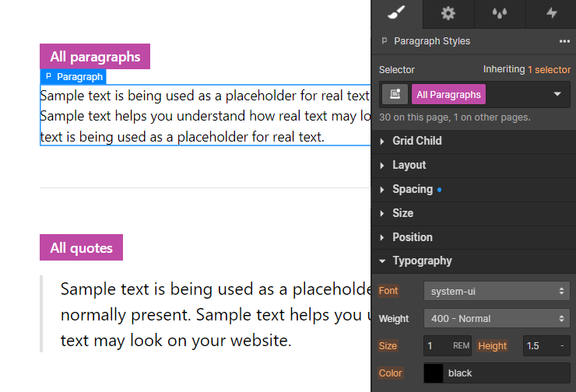The image size is (576, 392).
Task: Open the Style Manager drops tab
Action: click(500, 13)
